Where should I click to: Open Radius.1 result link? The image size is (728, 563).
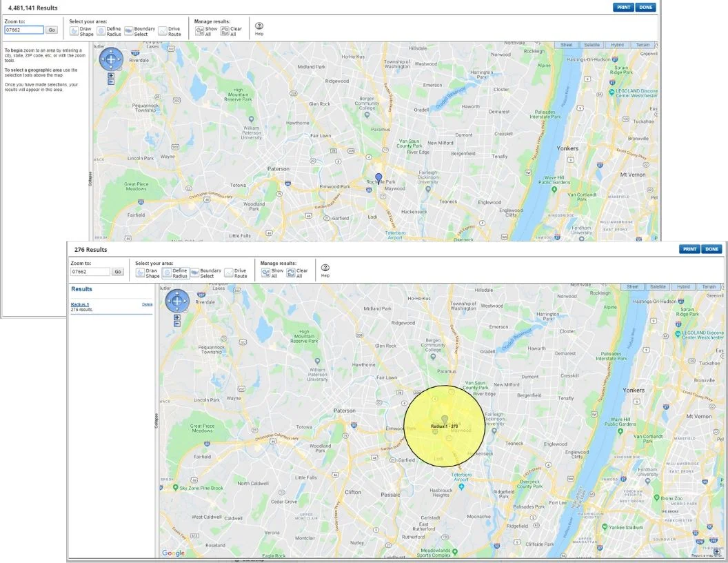click(x=80, y=304)
